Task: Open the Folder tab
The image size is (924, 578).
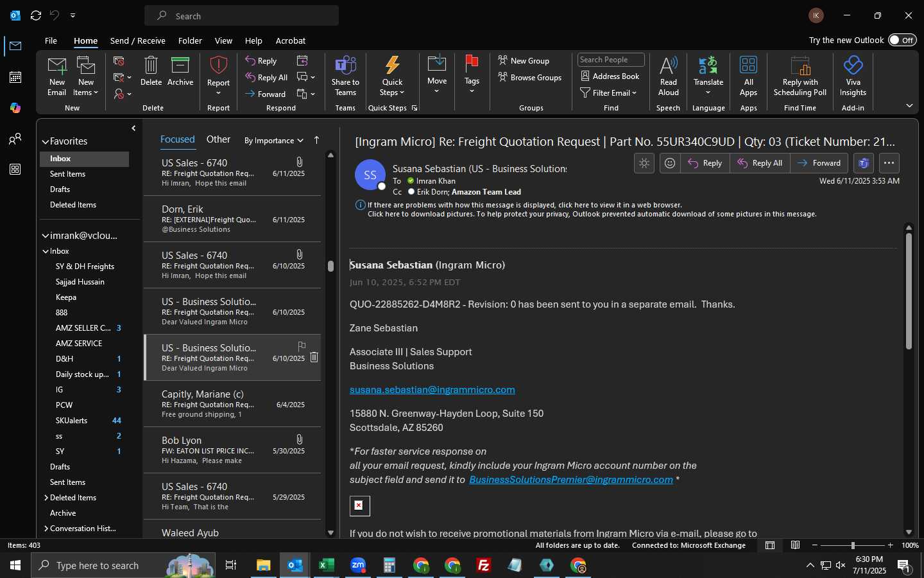Action: 190,40
